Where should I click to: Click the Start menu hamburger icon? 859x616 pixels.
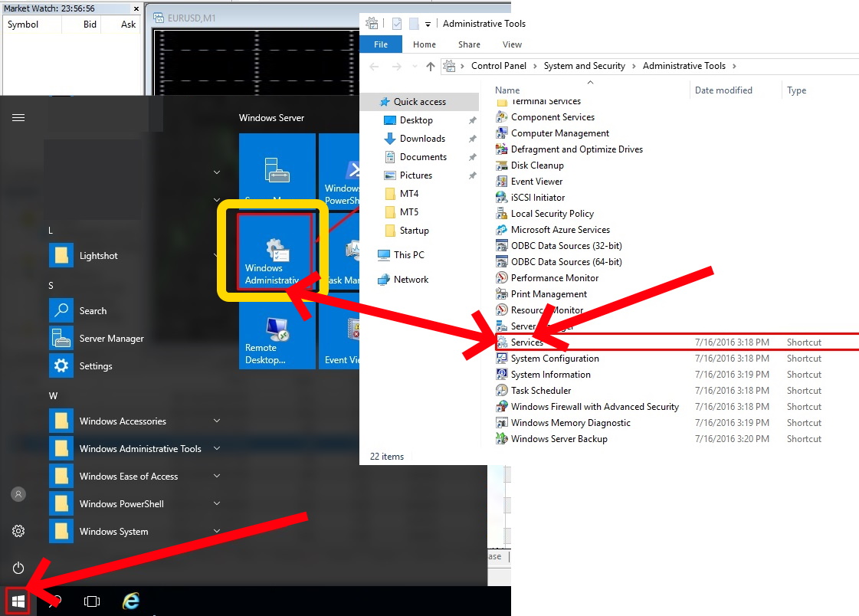(18, 118)
